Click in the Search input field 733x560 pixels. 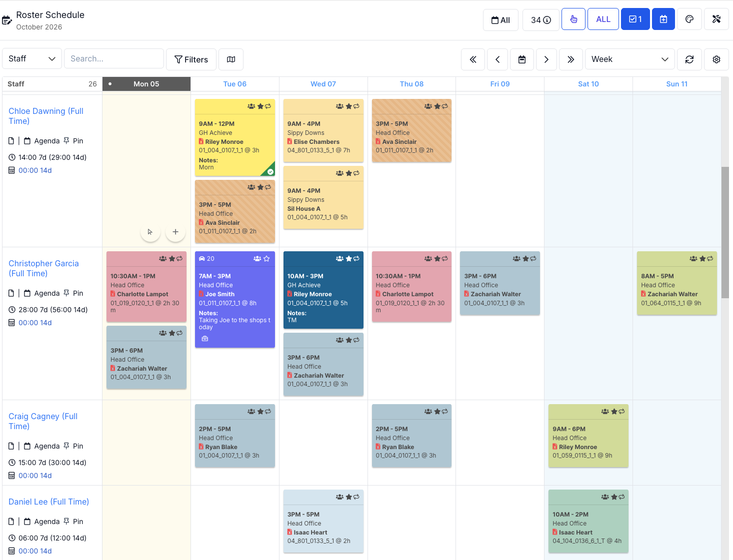(114, 58)
